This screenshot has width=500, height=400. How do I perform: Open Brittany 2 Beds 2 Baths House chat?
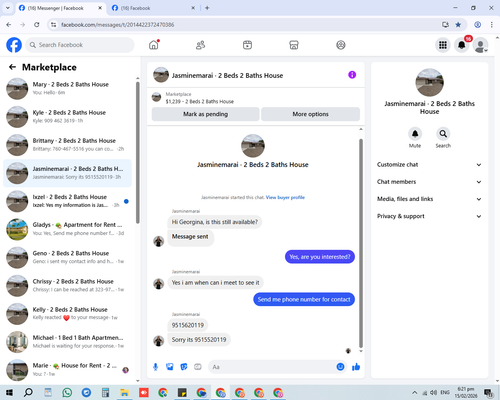67,145
